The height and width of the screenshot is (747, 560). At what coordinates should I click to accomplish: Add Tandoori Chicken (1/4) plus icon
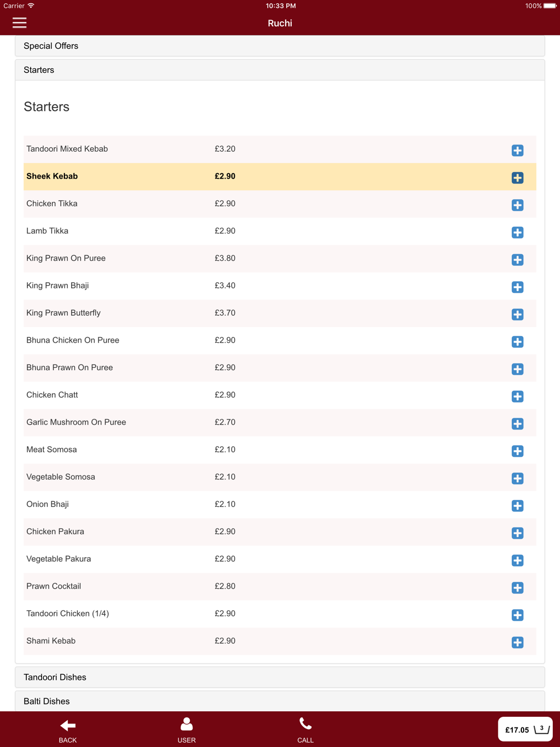click(517, 615)
